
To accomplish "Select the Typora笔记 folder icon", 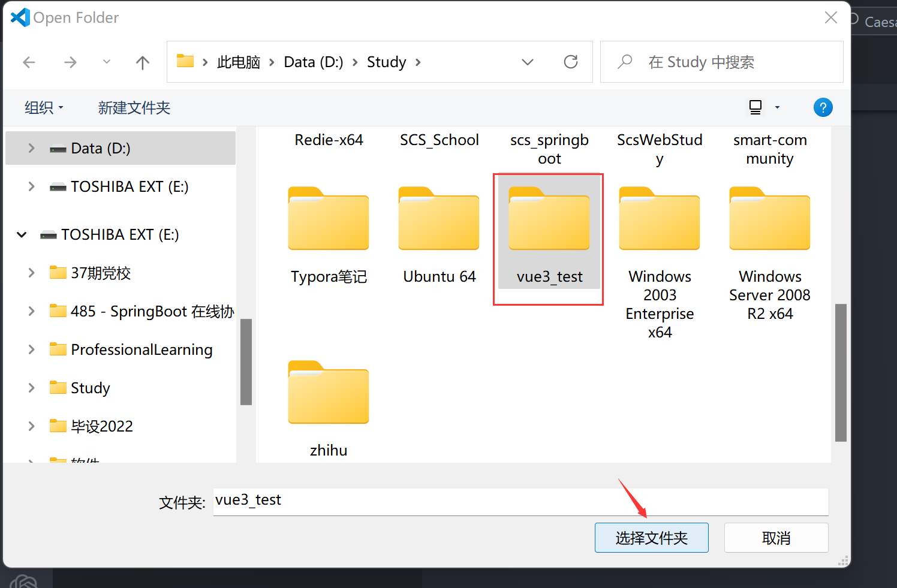I will [329, 219].
